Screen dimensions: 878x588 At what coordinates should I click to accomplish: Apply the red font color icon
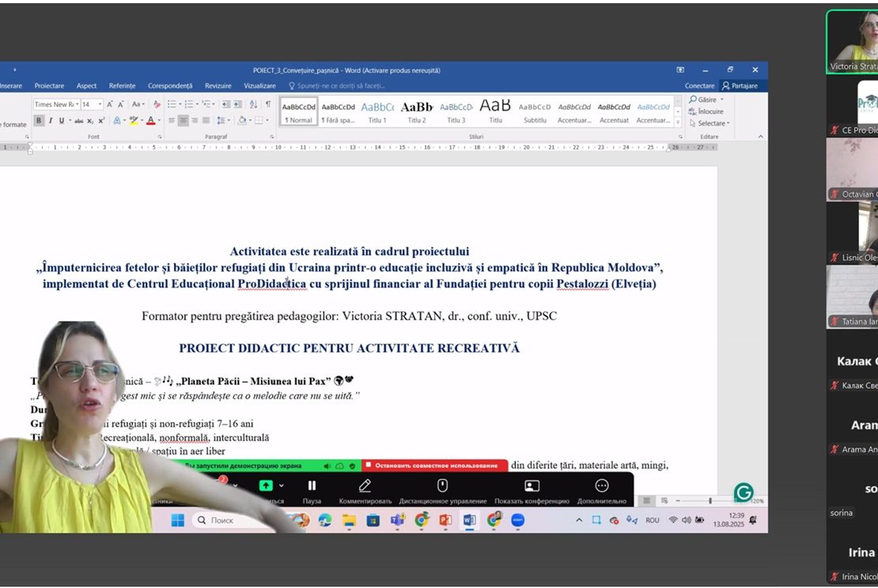coord(150,120)
